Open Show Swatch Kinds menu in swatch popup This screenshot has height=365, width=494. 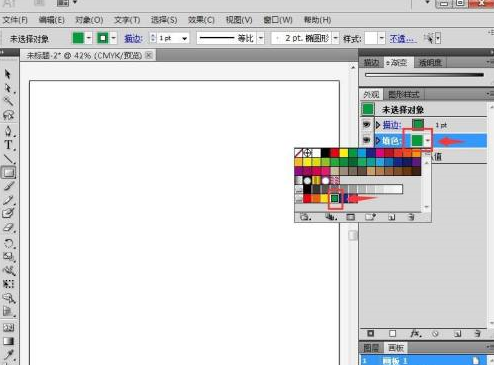(331, 217)
